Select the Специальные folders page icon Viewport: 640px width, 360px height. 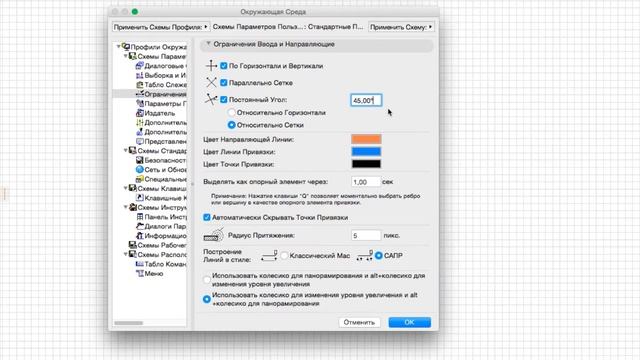pyautogui.click(x=139, y=179)
